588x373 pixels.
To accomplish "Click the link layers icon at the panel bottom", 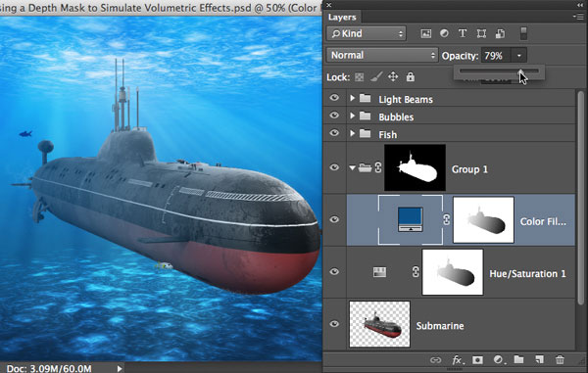I will coord(435,360).
